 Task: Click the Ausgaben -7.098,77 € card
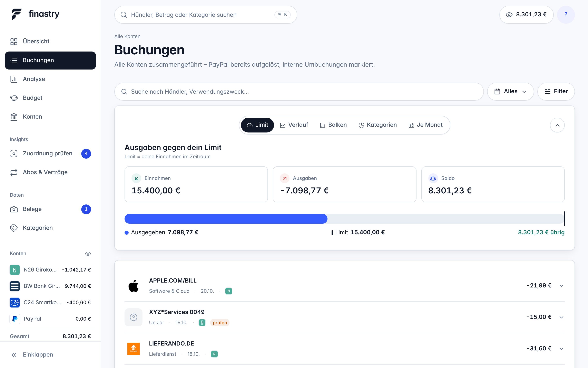[344, 184]
